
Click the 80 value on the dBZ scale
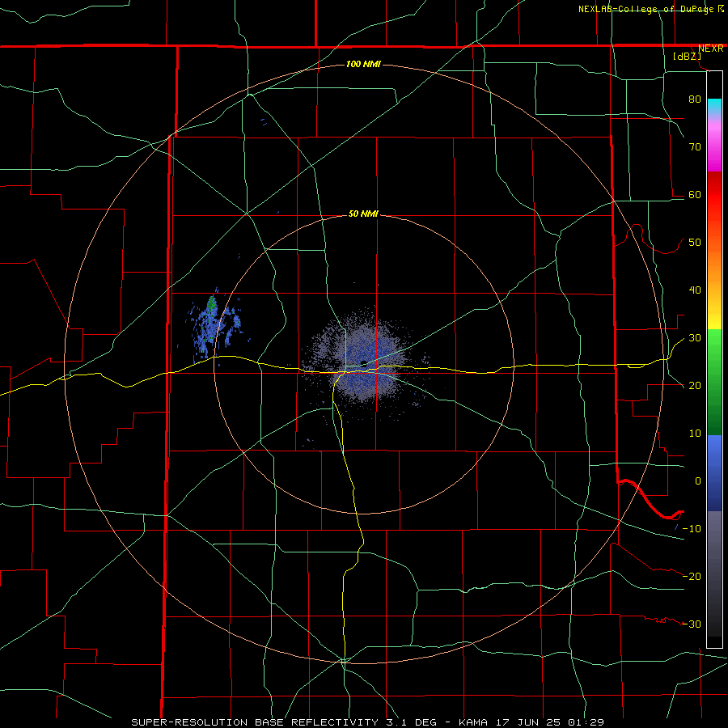[695, 99]
